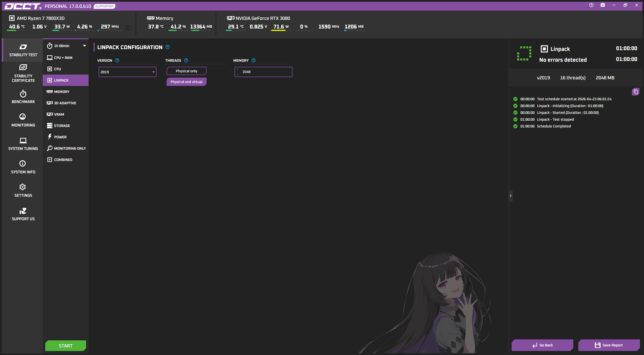Viewport: 644px width, 355px height.
Task: Select Physical and virtual threads option
Action: click(x=186, y=82)
